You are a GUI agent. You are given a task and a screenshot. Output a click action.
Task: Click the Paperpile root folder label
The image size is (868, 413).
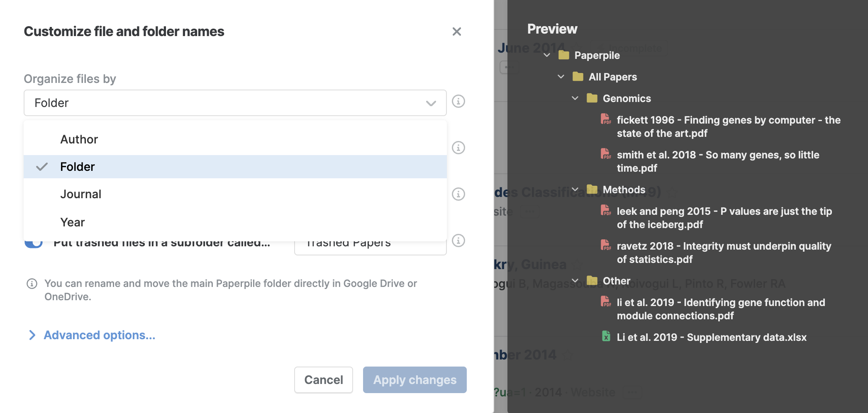[x=597, y=55]
